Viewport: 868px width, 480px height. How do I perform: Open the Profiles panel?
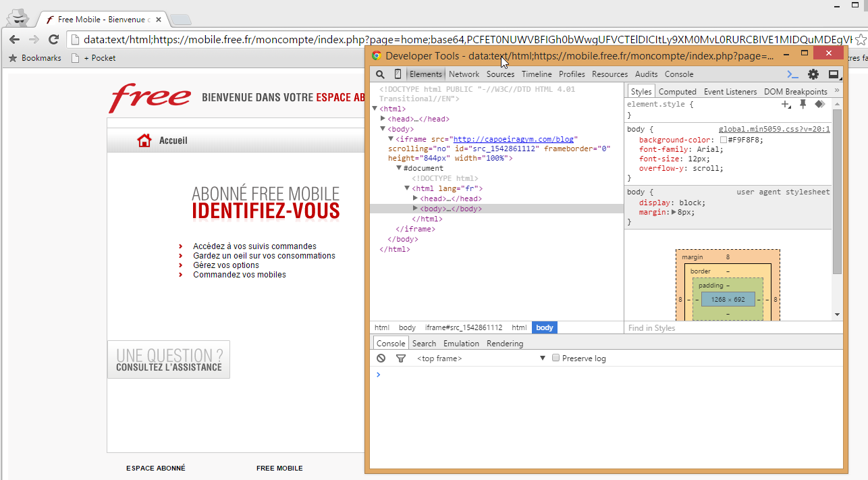click(572, 74)
